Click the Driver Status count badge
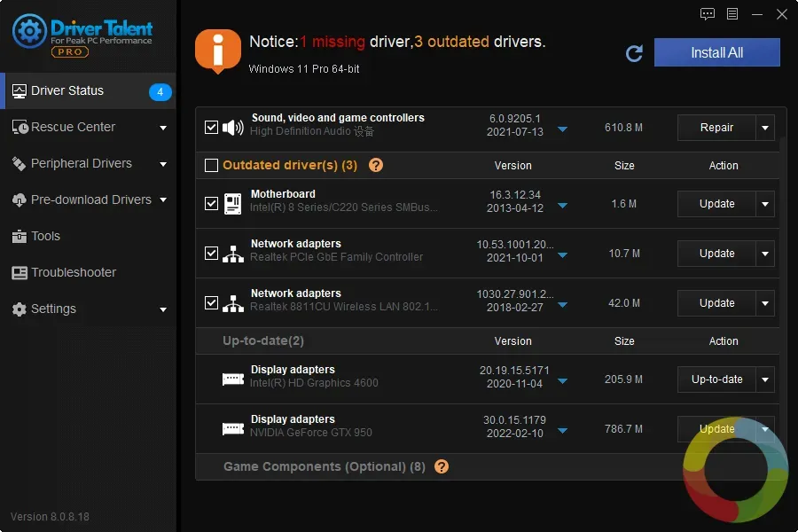798x532 pixels. pos(160,92)
